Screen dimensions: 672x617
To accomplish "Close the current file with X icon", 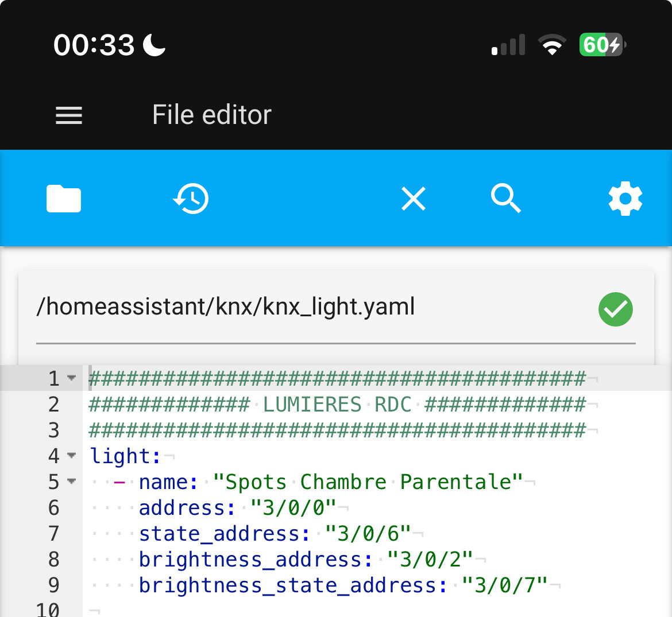I will pos(414,199).
